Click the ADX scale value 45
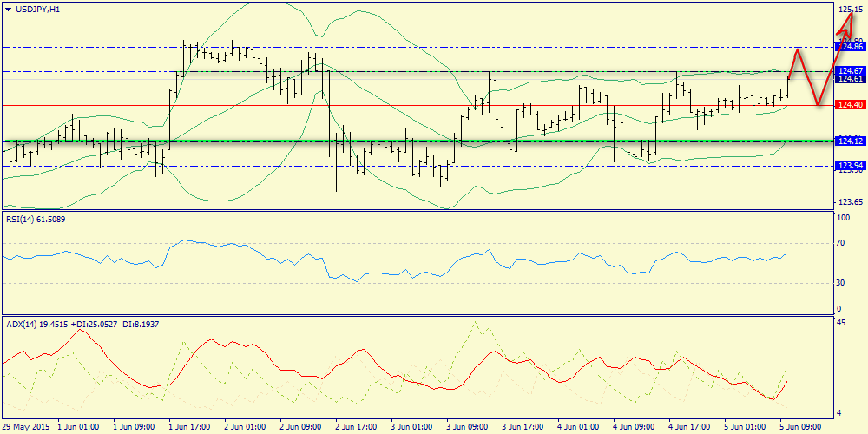 (843, 322)
